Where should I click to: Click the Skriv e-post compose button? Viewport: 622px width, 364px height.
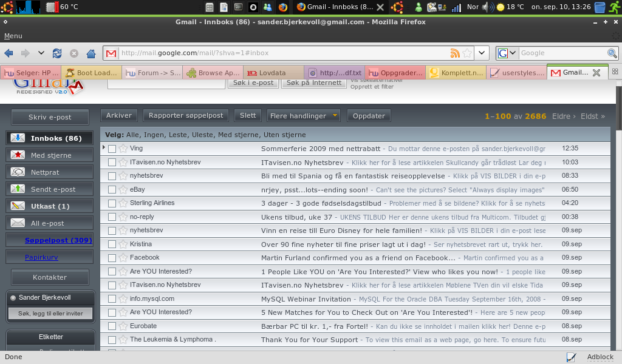tap(50, 117)
